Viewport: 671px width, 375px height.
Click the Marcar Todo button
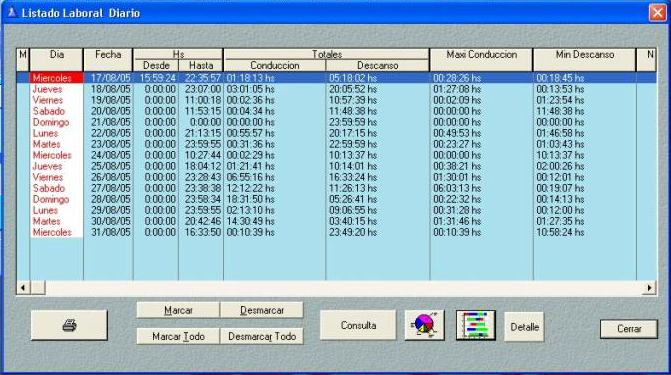(x=178, y=336)
